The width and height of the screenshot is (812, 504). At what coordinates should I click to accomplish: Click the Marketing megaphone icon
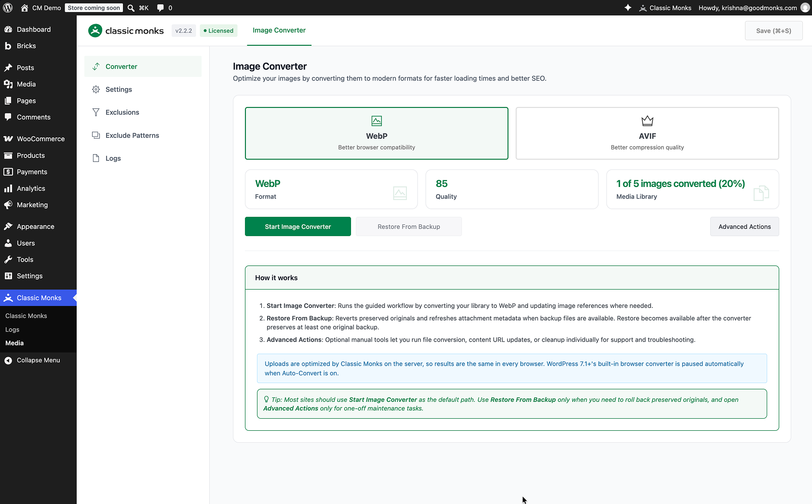point(8,205)
